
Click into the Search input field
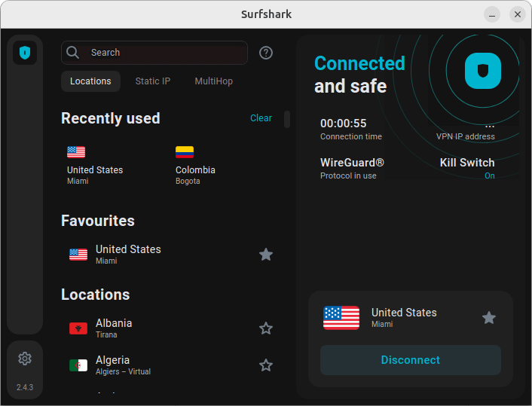[x=154, y=53]
